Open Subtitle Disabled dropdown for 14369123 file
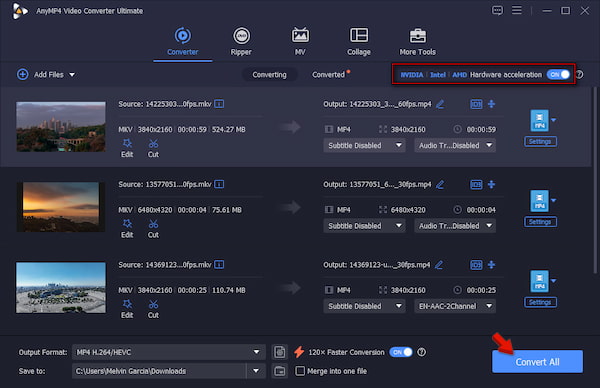Image resolution: width=600 pixels, height=388 pixels. [x=364, y=306]
